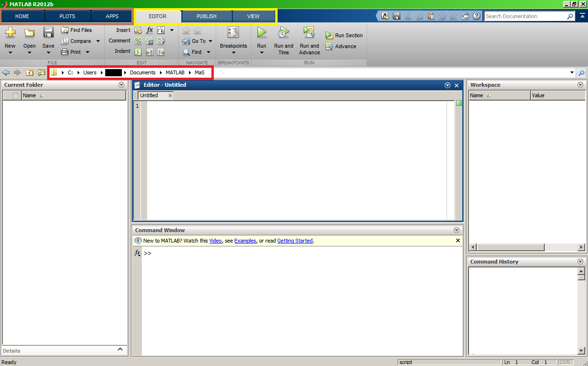Click the Find magnifier icon
The width and height of the screenshot is (588, 366).
[x=187, y=52]
